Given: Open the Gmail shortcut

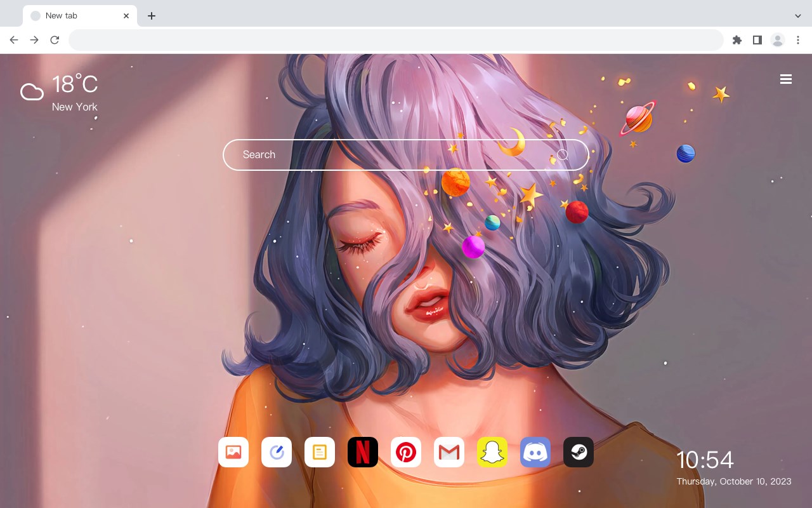Looking at the screenshot, I should (x=449, y=452).
